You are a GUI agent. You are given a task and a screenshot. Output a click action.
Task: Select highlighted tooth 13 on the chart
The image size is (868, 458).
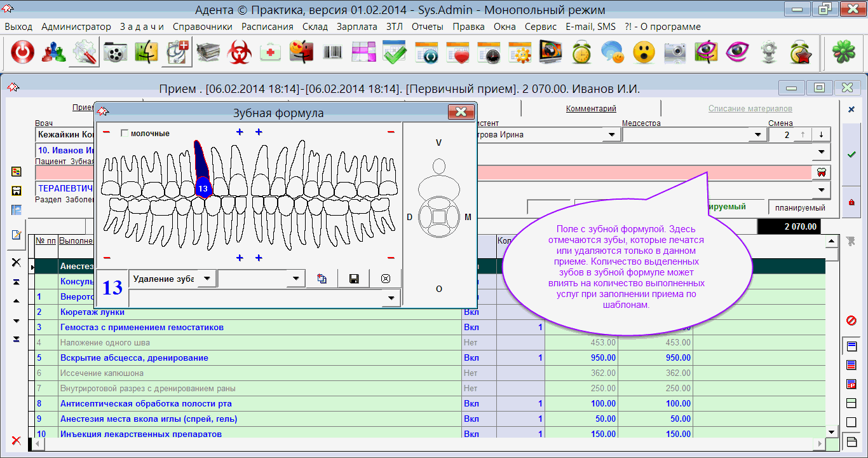click(203, 189)
